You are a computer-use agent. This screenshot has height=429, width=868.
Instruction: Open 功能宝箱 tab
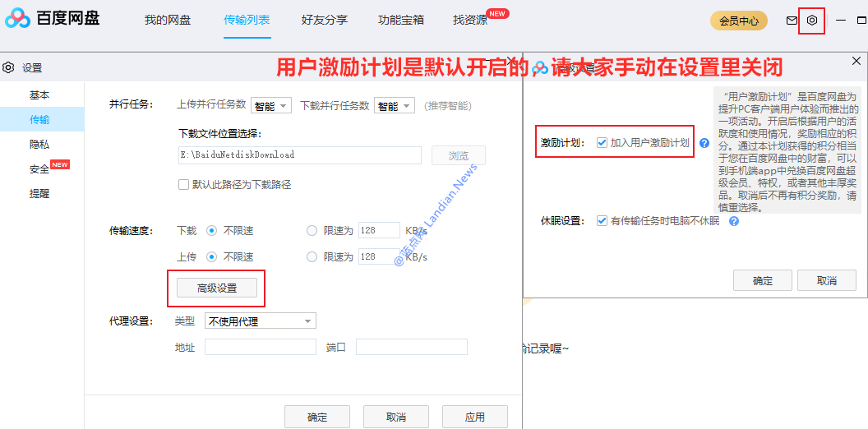(401, 21)
